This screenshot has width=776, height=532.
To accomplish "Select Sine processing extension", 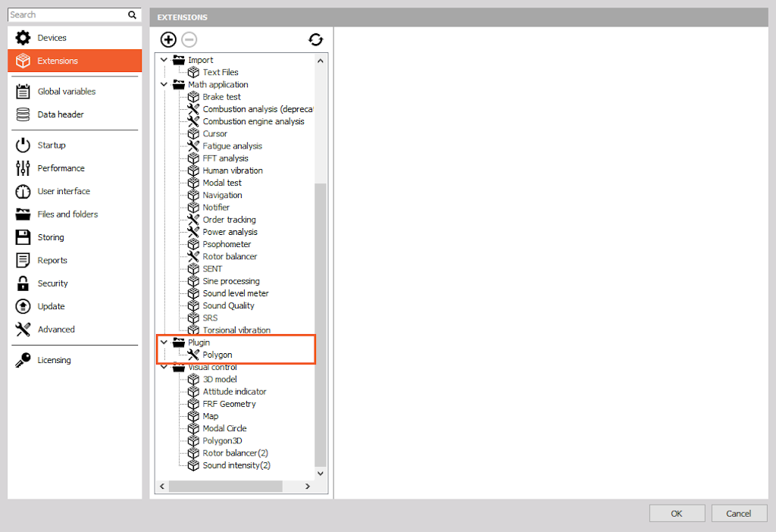I will (x=231, y=281).
